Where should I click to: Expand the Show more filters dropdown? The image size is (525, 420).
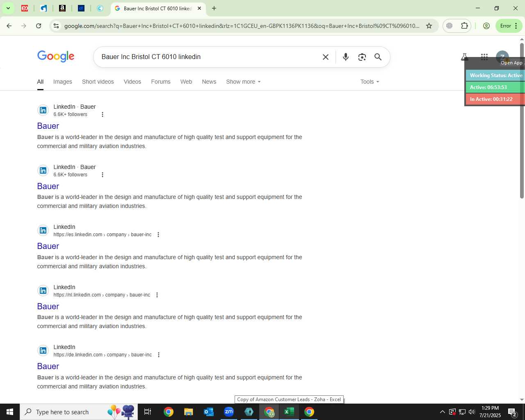click(x=243, y=82)
